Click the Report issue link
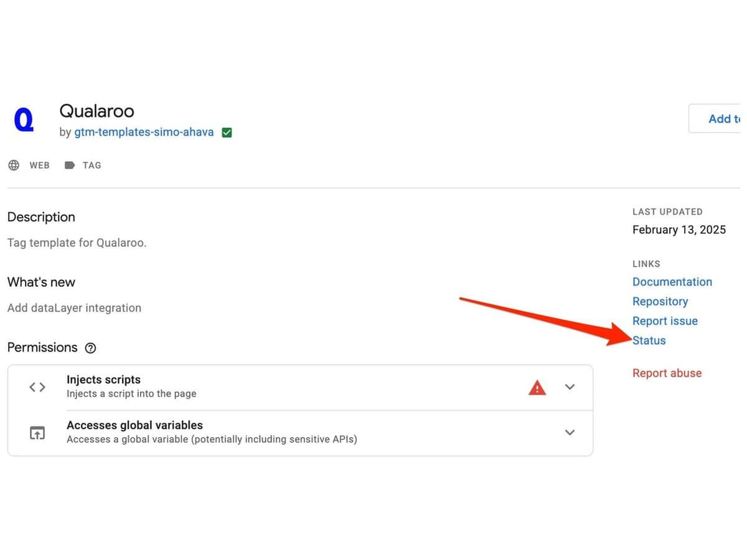The image size is (747, 560). [x=665, y=321]
